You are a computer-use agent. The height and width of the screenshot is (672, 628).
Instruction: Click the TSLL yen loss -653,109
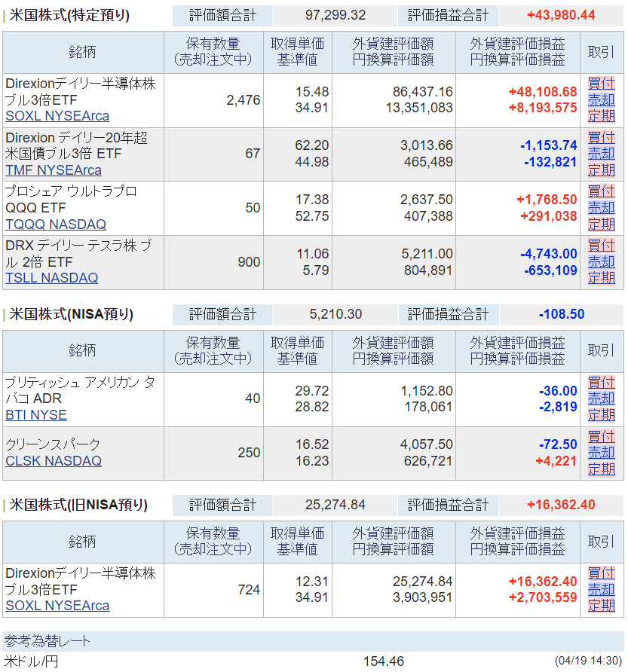(x=550, y=270)
